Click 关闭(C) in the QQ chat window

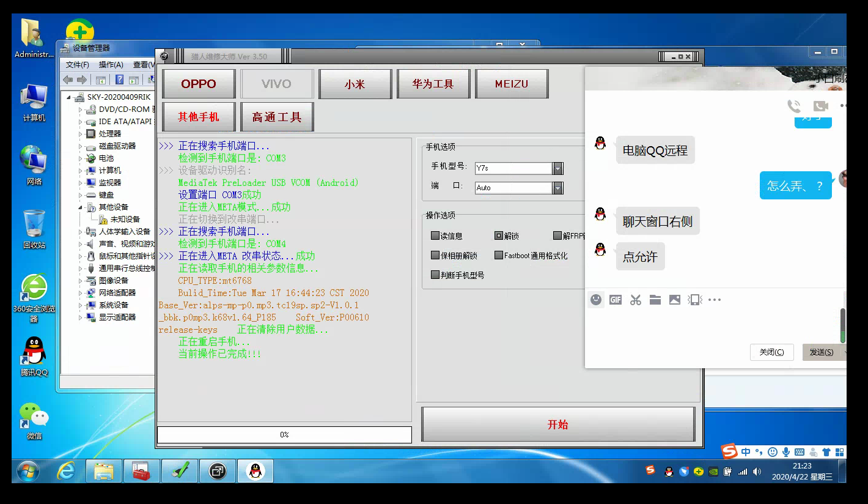[x=771, y=352]
